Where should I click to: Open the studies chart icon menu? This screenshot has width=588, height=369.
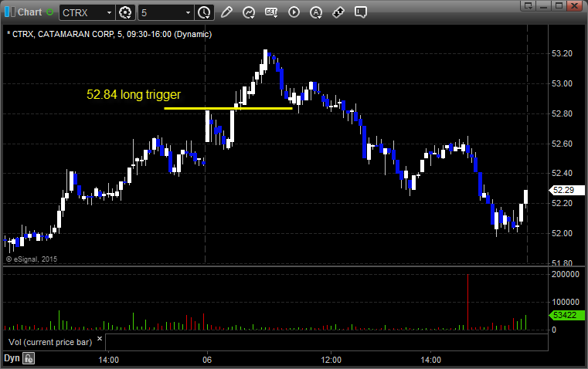click(x=248, y=12)
